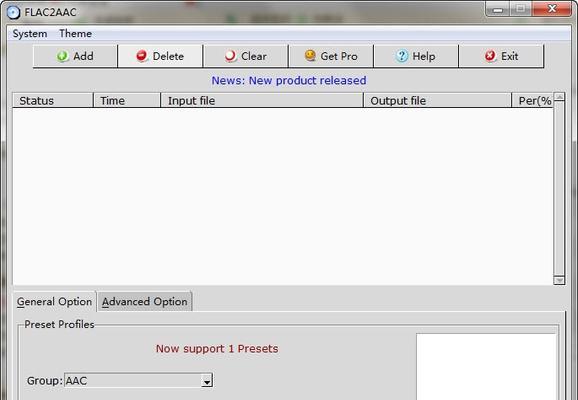Viewport: 578px width, 400px height.
Task: Click the Output file column header
Action: coord(438,101)
